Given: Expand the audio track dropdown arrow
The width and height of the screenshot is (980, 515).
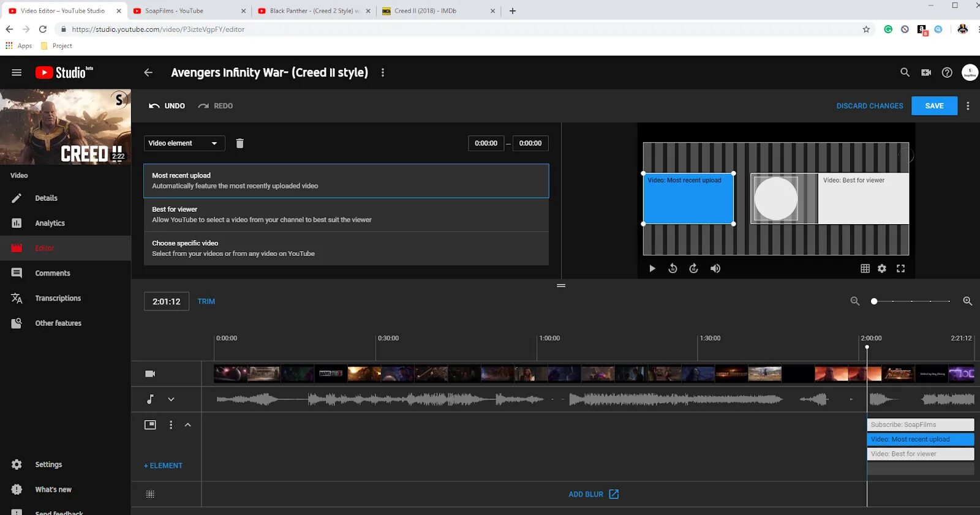Looking at the screenshot, I should (x=171, y=399).
